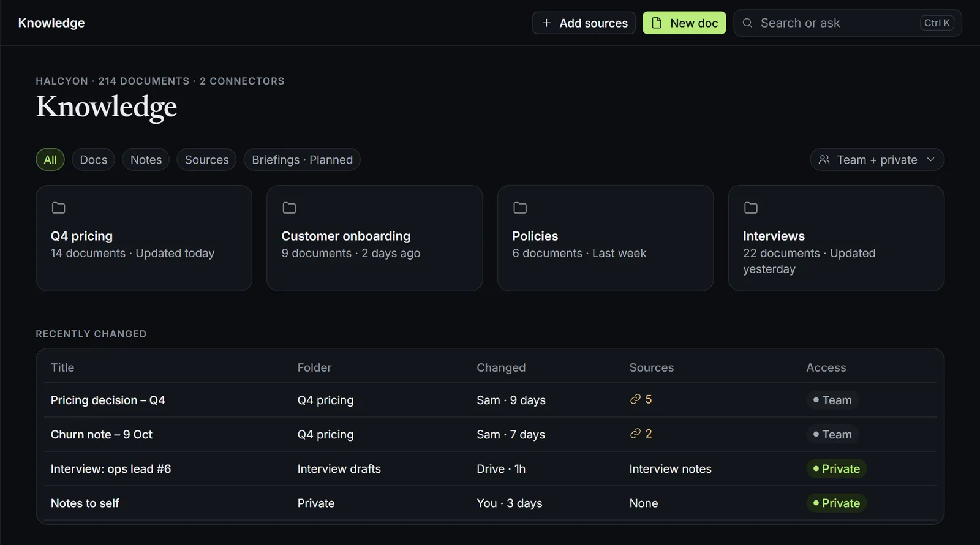Click the link icon in Churn note row
This screenshot has width=980, height=545.
[x=635, y=434]
